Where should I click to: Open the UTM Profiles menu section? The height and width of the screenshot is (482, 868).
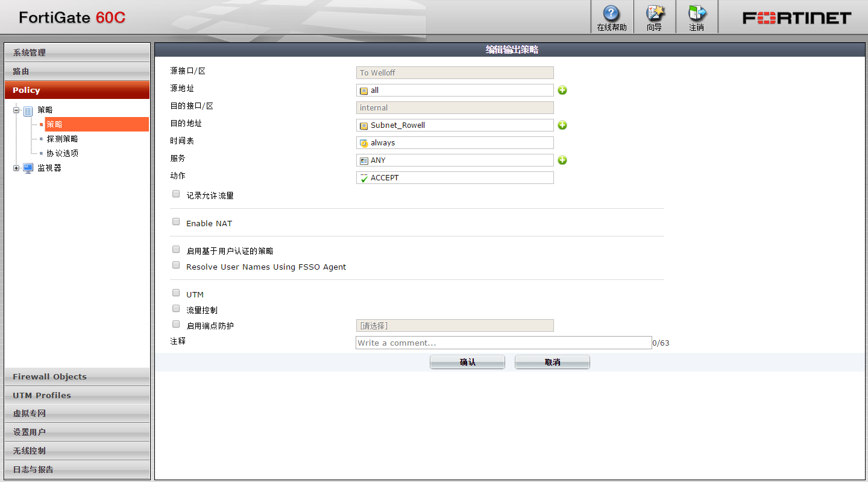tap(77, 395)
